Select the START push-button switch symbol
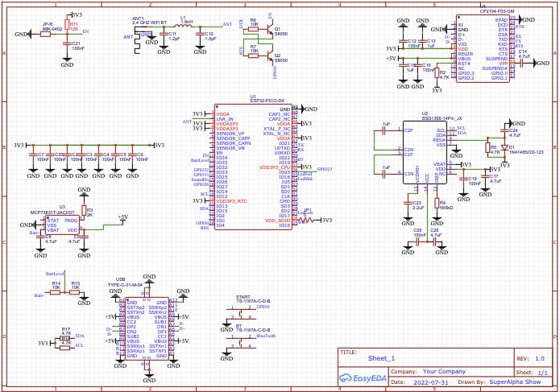 click(241, 312)
